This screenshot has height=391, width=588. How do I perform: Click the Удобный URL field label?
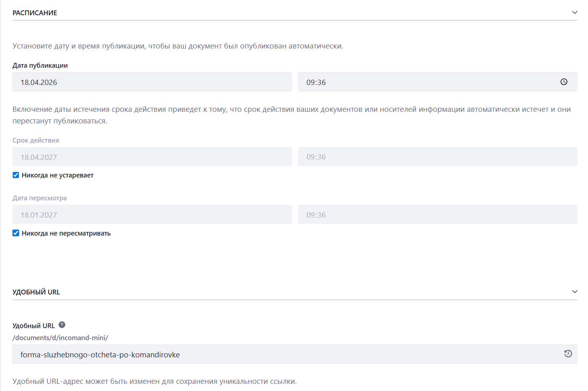point(34,326)
